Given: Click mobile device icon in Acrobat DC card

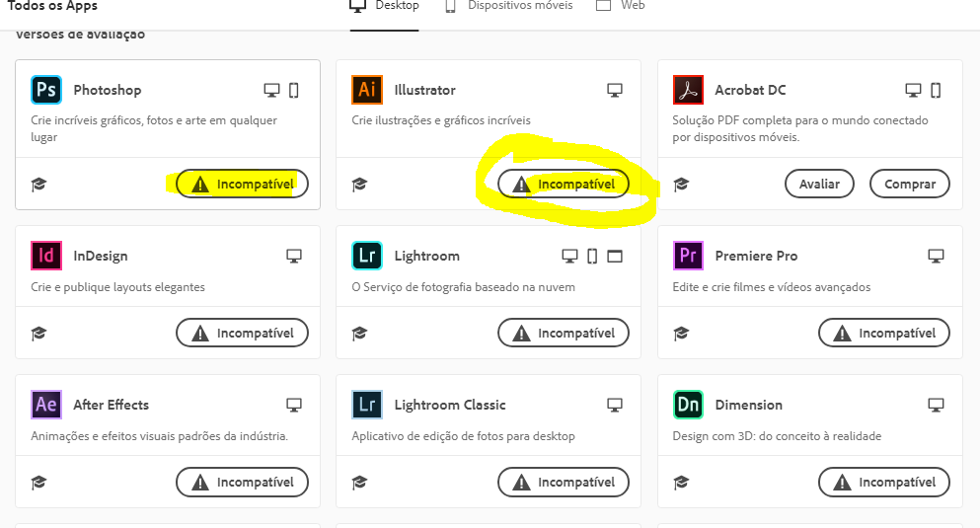Looking at the screenshot, I should coord(936,90).
